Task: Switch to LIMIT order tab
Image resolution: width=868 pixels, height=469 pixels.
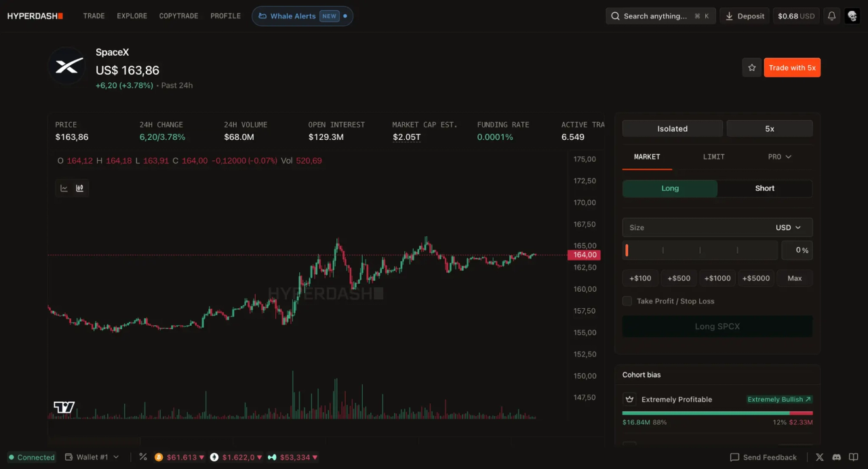Action: point(713,157)
